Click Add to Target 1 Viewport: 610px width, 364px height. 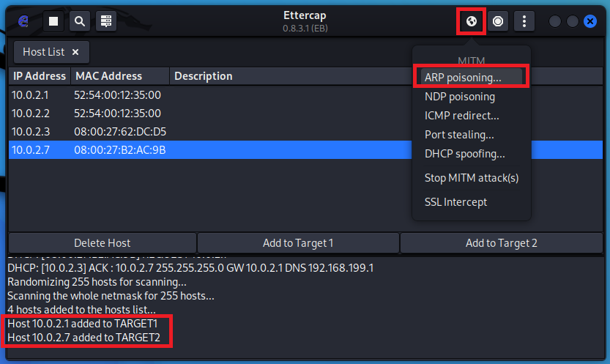(x=298, y=243)
